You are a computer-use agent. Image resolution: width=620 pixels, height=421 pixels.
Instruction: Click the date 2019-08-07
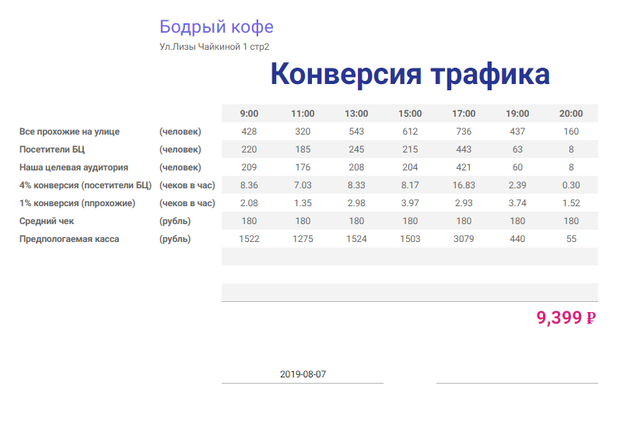pyautogui.click(x=303, y=374)
